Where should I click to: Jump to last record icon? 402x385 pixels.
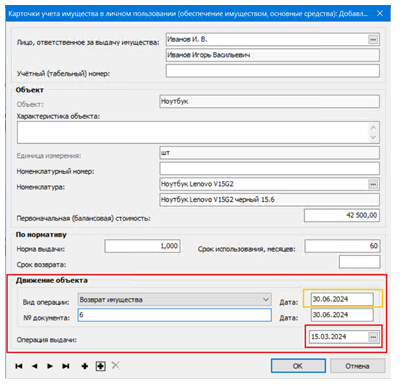point(66,366)
